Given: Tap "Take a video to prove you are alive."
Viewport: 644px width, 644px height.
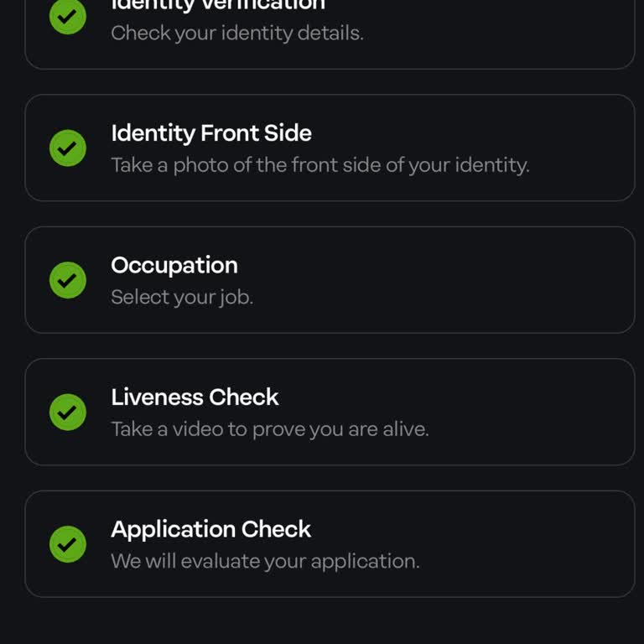Looking at the screenshot, I should [269, 429].
